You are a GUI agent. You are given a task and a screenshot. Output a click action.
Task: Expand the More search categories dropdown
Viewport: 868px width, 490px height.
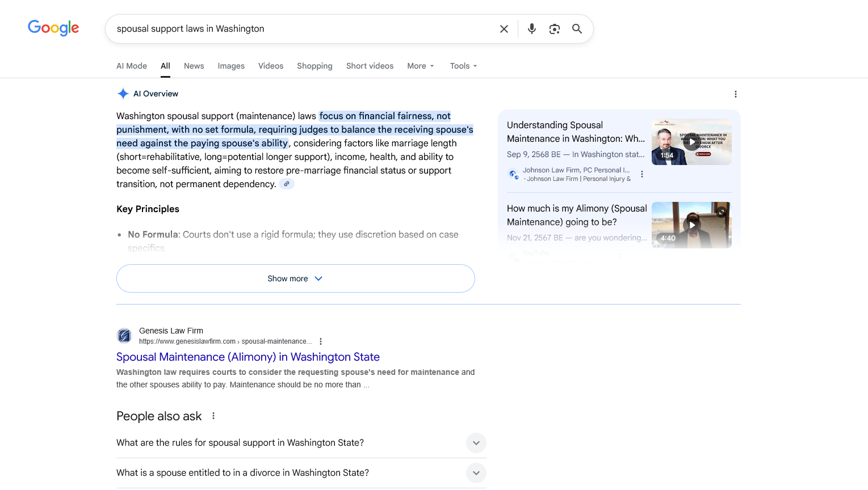pyautogui.click(x=420, y=66)
